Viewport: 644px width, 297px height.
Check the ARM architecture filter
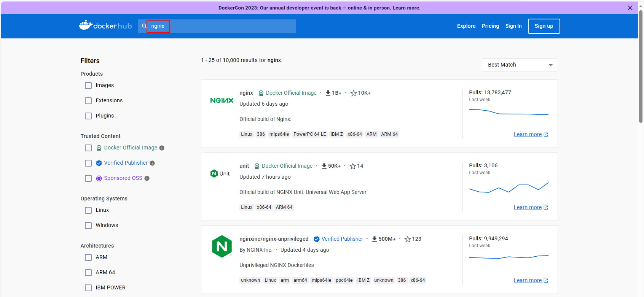[88, 257]
